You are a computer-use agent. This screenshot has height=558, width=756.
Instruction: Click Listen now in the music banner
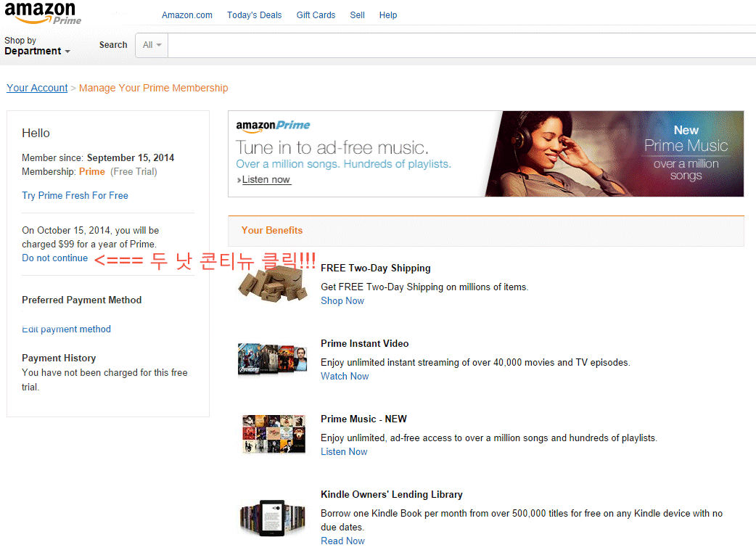(266, 180)
